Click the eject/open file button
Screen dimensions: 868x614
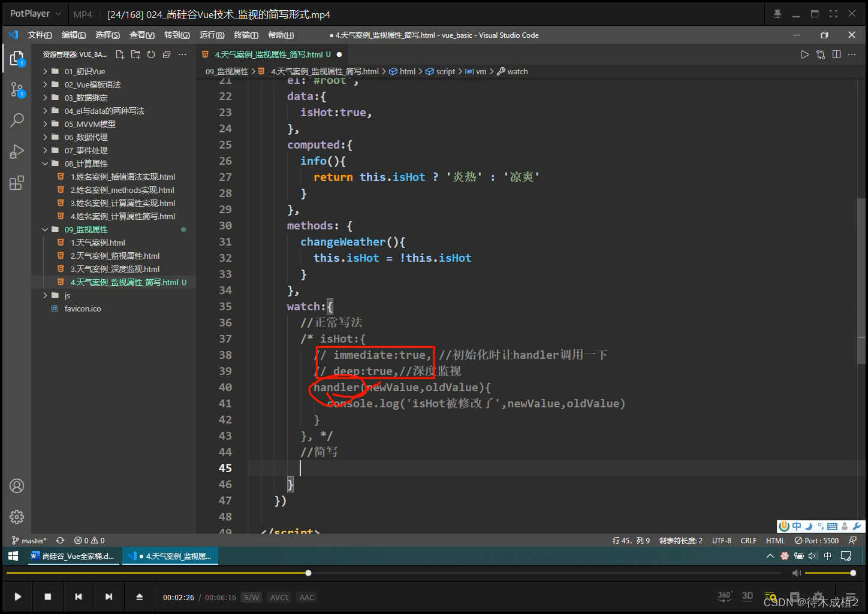[139, 597]
